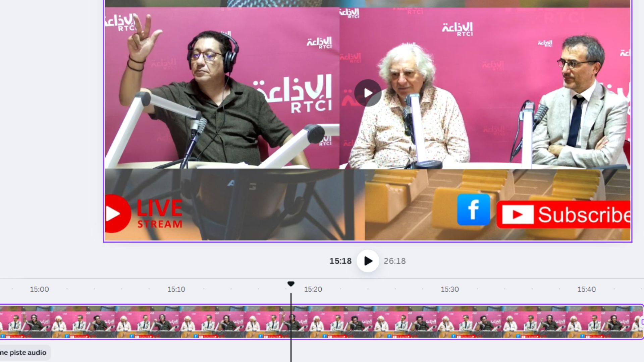This screenshot has width=644, height=362.
Task: Jump to 15:20 on the timeline ruler
Action: coord(313,289)
